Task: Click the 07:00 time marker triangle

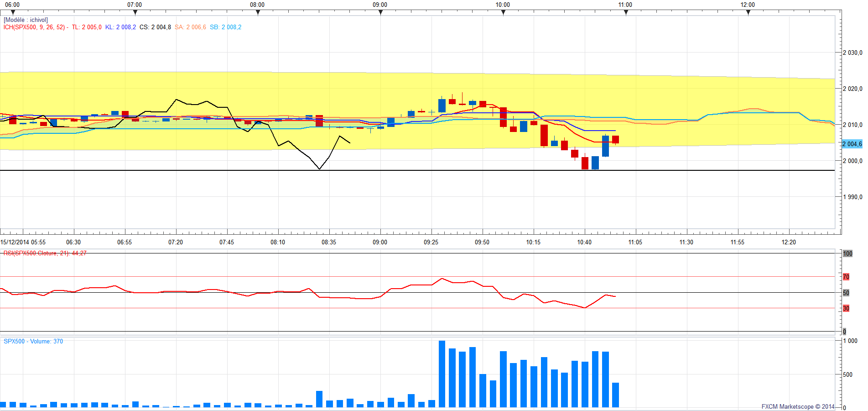Action: (x=135, y=13)
